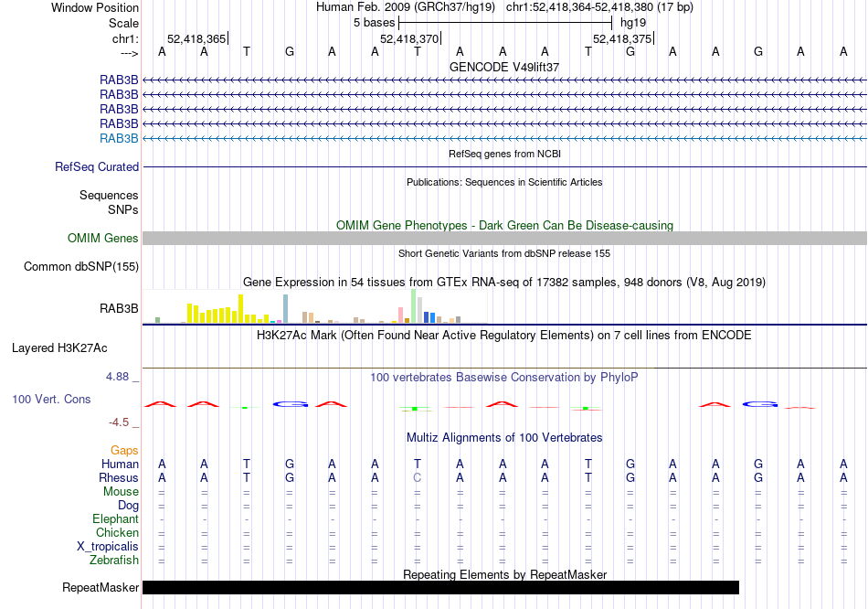This screenshot has height=609, width=868.
Task: Click the 100 Vert. Cons label
Action: pos(51,399)
